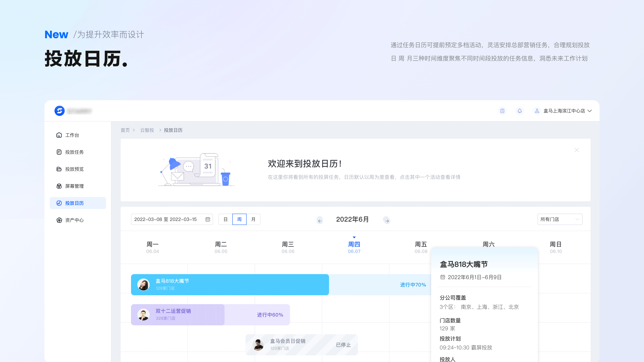Click calendar icon in popup date row

click(x=443, y=277)
